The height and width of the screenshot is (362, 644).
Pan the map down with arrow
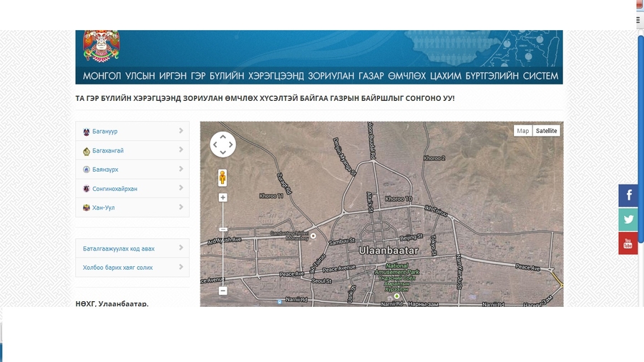pos(223,152)
